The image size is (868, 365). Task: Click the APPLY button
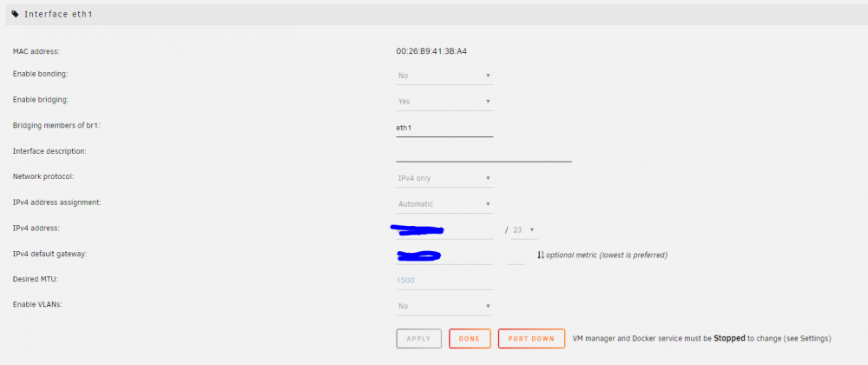419,338
